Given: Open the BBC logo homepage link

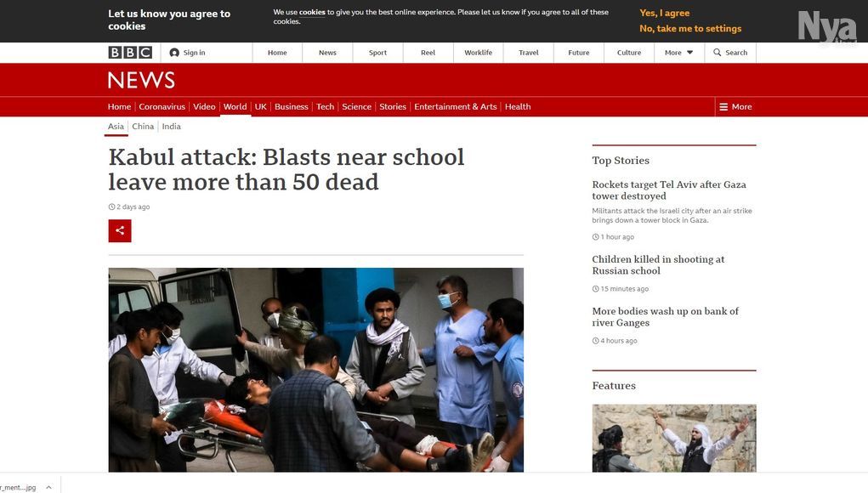Looking at the screenshot, I should pyautogui.click(x=130, y=53).
